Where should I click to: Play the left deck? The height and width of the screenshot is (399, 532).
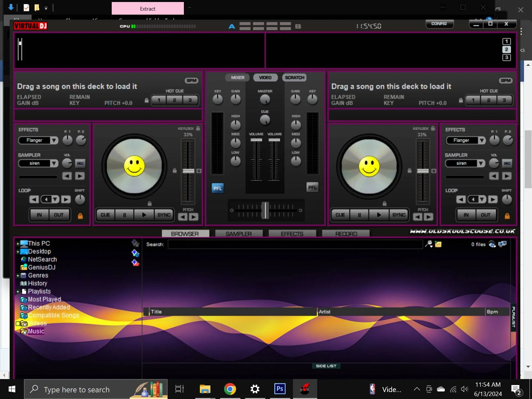tap(144, 215)
